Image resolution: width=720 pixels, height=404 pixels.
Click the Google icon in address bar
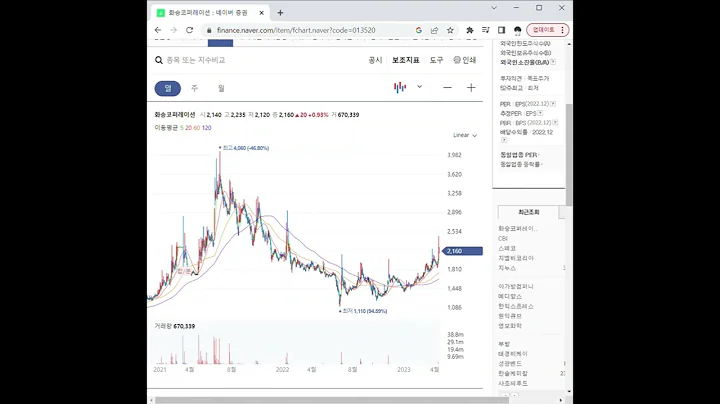pos(418,30)
